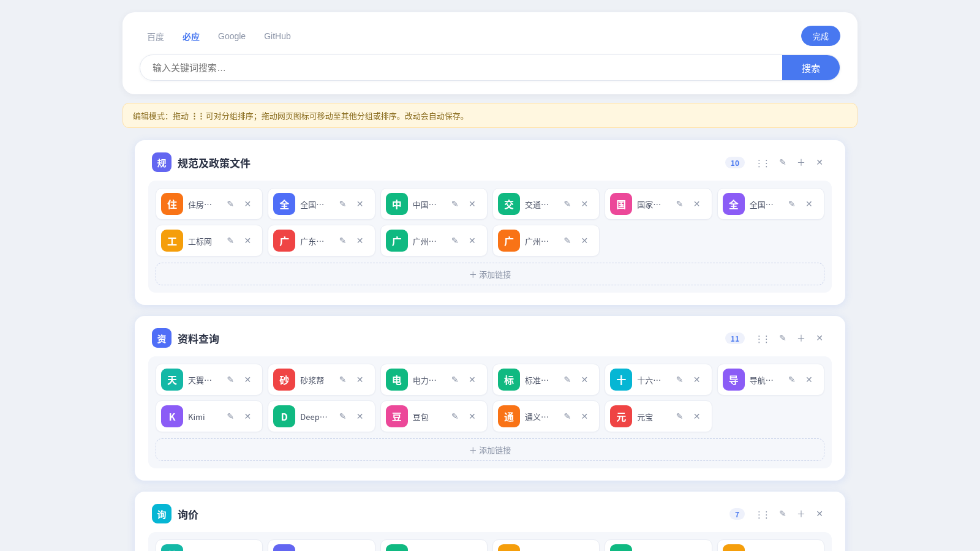Screen dimensions: 980x551
Task: Click the purple 导 site icon
Action: [734, 380]
